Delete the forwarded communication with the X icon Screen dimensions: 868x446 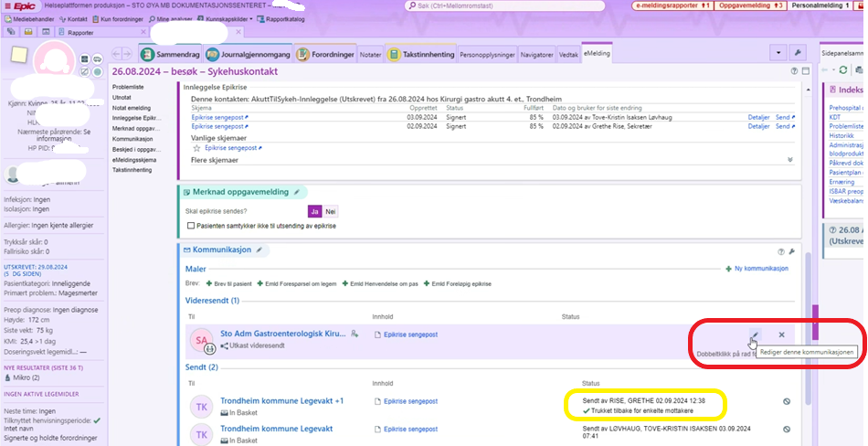(781, 335)
